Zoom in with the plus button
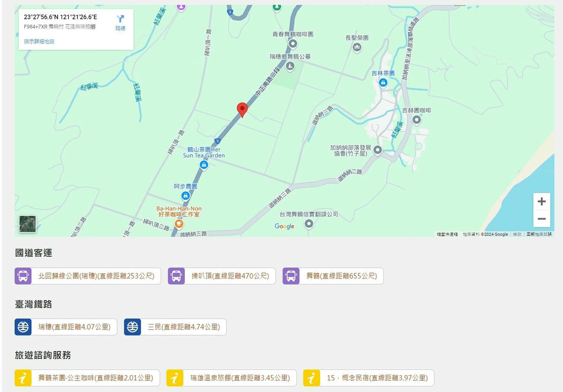Screen dimensions: 563x392 click(x=541, y=202)
